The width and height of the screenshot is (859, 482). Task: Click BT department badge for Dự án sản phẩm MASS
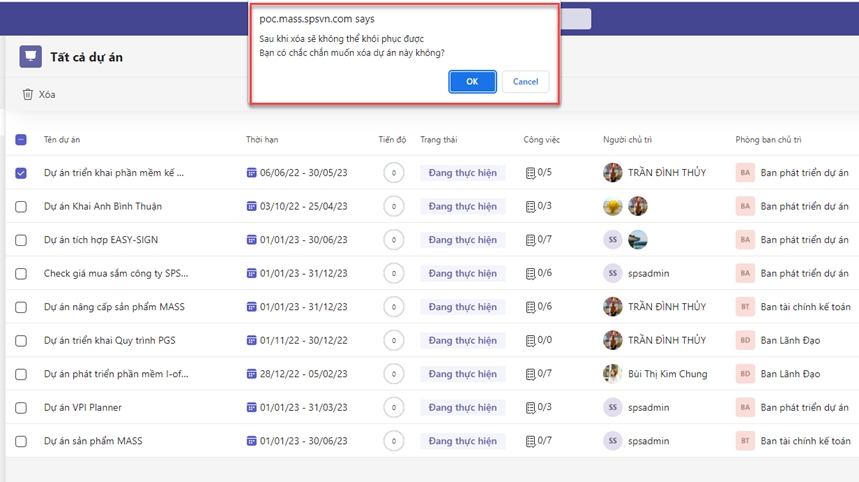pyautogui.click(x=744, y=441)
